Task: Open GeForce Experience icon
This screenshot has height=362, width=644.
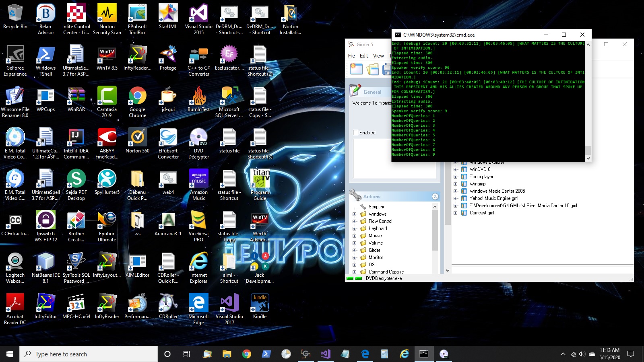Action: coord(15,61)
